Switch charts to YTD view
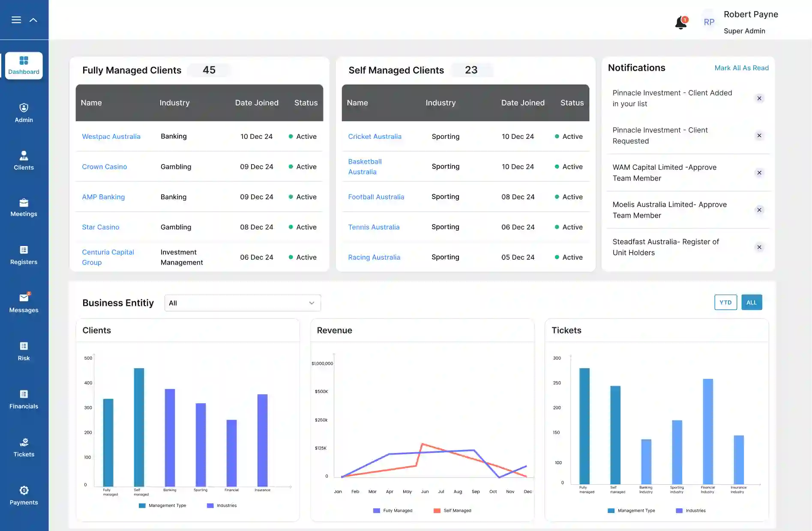Viewport: 812px width, 531px height. 725,302
